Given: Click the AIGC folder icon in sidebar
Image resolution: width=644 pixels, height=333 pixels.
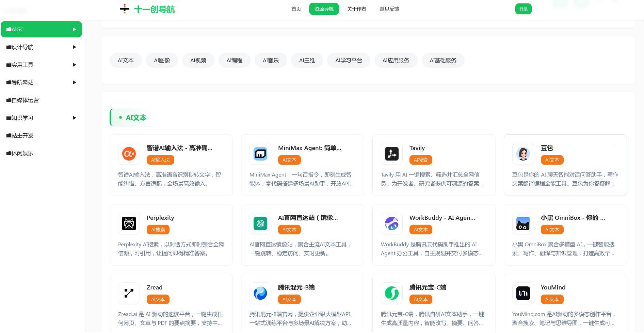Looking at the screenshot, I should (x=9, y=29).
